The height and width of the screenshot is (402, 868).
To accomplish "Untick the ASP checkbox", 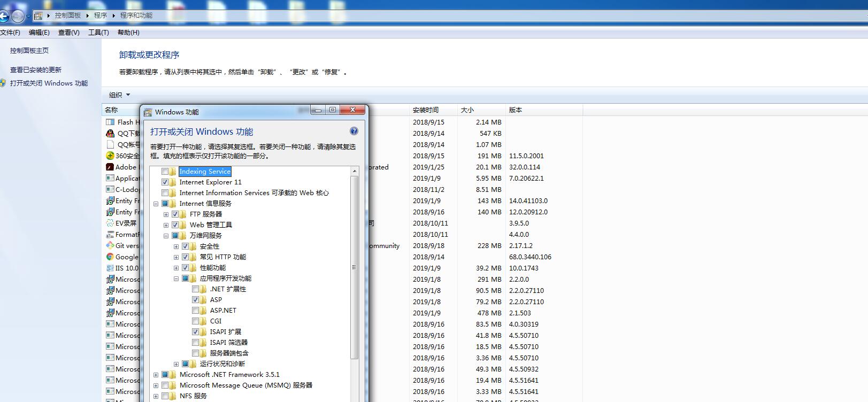I will (x=195, y=300).
